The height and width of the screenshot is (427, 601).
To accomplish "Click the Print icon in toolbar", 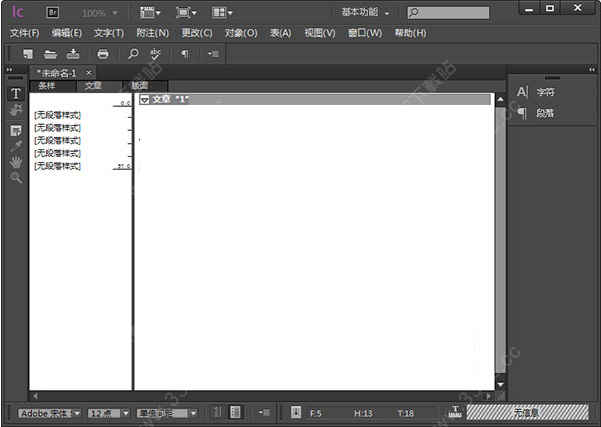I will pyautogui.click(x=102, y=54).
